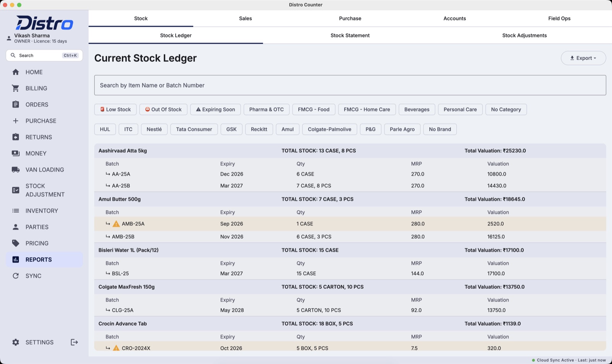This screenshot has height=364, width=612.
Task: Select the Crocin Advance Tab item row
Action: pos(350,323)
